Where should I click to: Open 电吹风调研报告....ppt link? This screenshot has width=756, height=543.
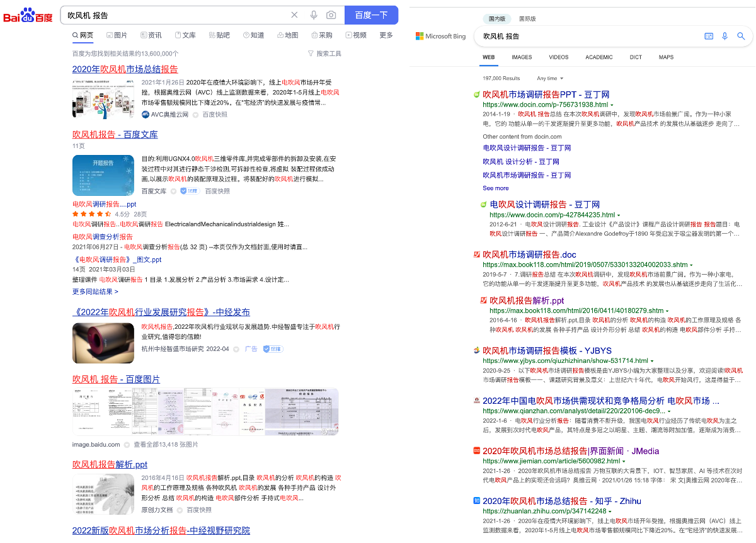coord(104,204)
